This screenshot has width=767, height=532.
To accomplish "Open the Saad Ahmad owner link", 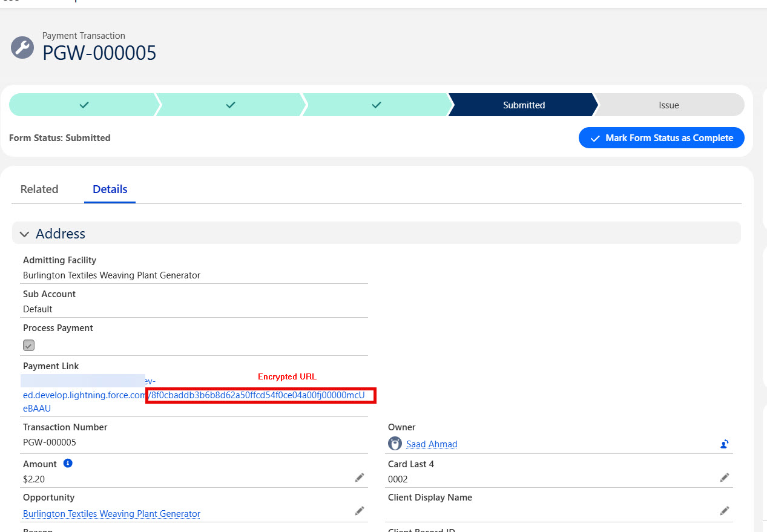I will [432, 444].
